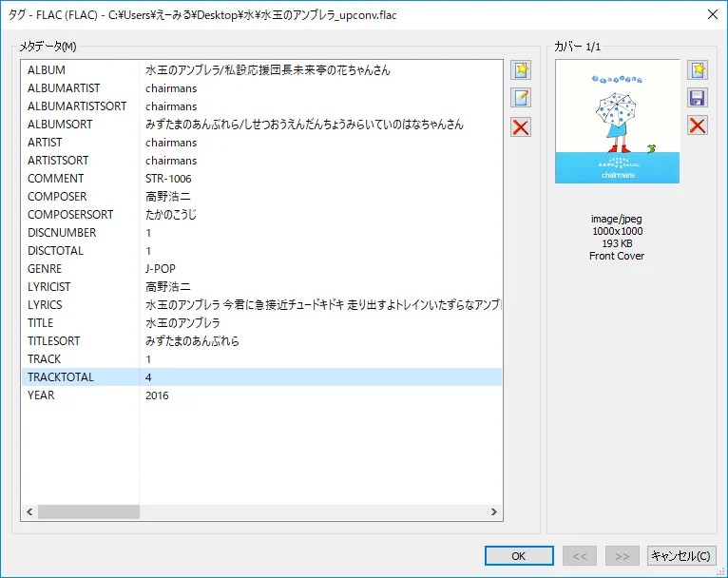728x578 pixels.
Task: Click the add new metadata field icon
Action: tap(521, 70)
